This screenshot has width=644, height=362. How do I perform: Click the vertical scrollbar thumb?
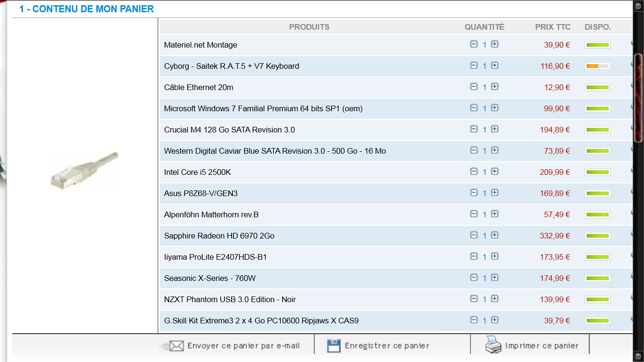638,98
